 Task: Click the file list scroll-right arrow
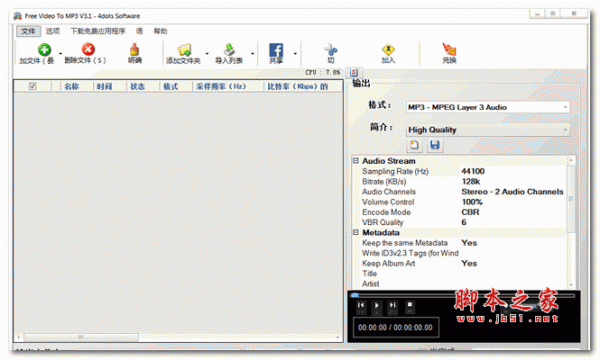(x=338, y=337)
